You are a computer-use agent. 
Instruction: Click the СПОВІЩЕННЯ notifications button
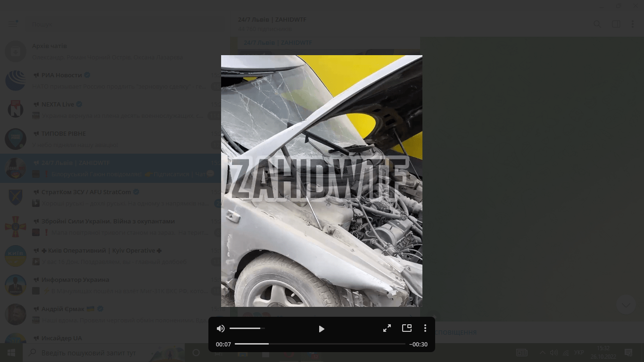click(x=455, y=332)
